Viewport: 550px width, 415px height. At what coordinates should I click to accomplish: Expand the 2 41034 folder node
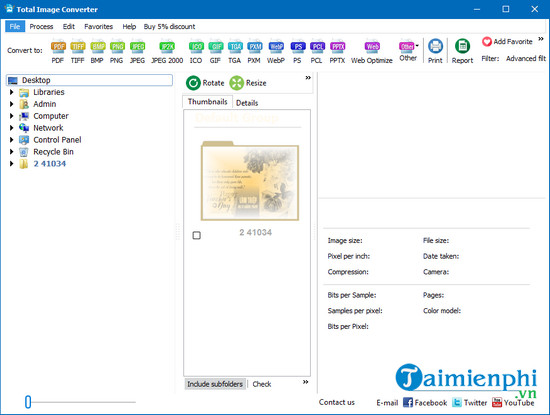tap(12, 164)
